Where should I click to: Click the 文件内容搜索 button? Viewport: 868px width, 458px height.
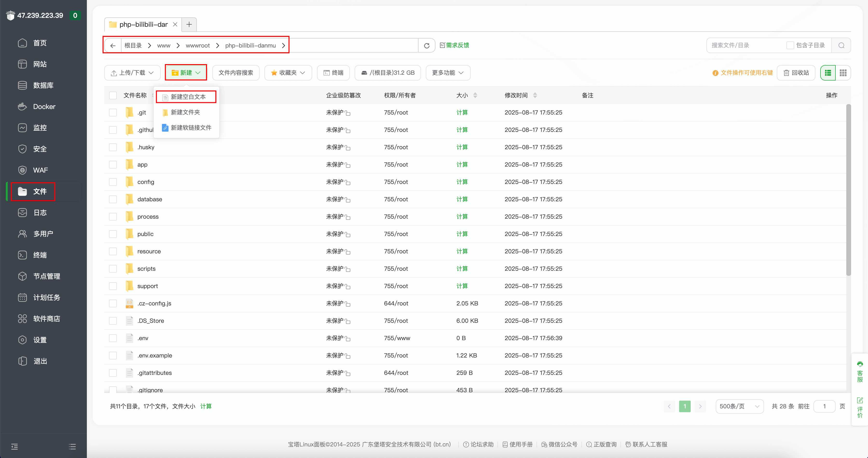[x=235, y=73]
